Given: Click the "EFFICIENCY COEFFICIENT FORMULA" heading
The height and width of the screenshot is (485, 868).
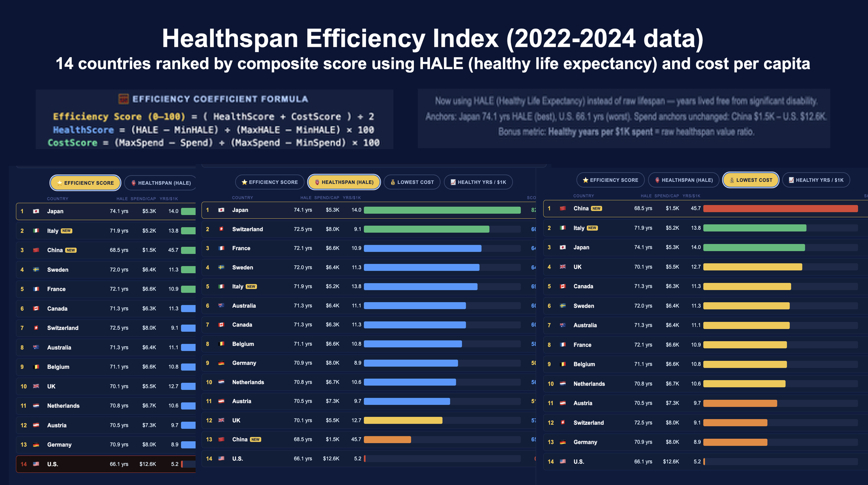Looking at the screenshot, I should pyautogui.click(x=220, y=99).
